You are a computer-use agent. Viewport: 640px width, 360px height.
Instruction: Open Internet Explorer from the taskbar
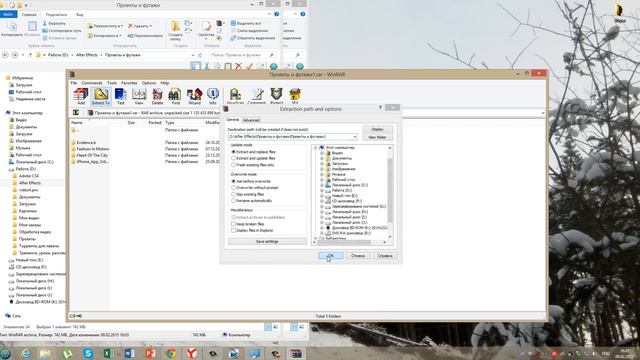pyautogui.click(x=26, y=353)
